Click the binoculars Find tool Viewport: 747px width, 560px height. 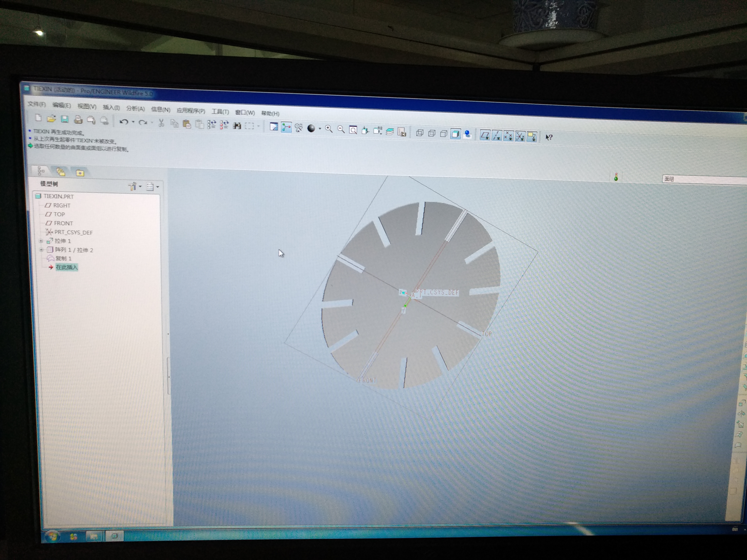237,126
